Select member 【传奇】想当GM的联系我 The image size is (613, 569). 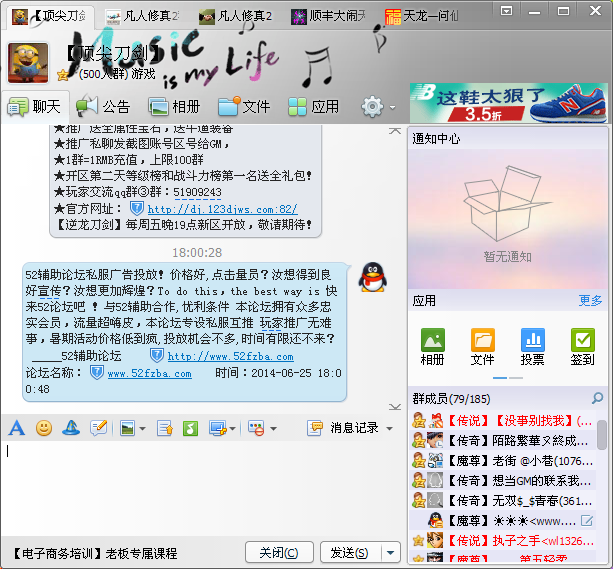[502, 481]
